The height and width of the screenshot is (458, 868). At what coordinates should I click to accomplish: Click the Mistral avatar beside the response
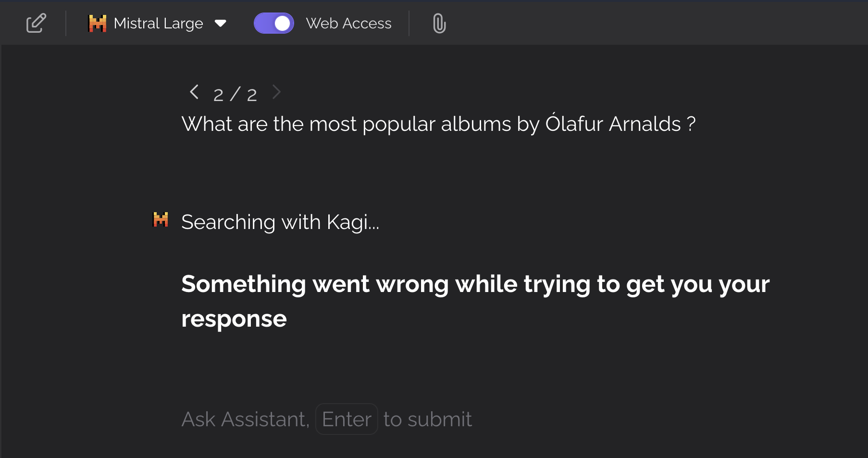[161, 220]
